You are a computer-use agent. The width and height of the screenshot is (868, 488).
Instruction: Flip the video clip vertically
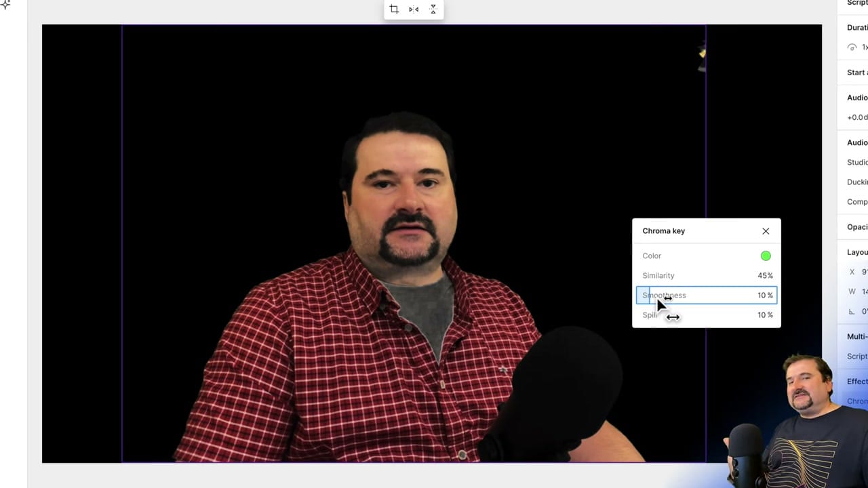click(x=433, y=9)
